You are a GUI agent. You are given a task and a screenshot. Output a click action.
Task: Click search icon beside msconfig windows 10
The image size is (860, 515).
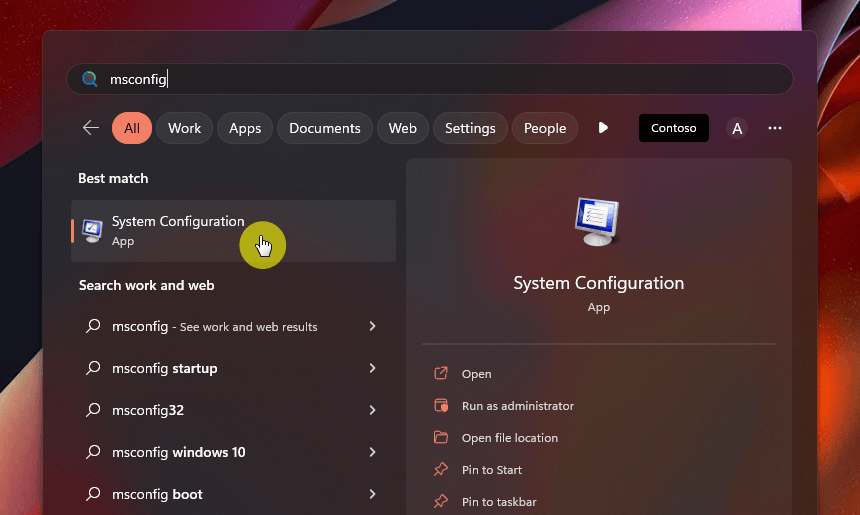(93, 451)
